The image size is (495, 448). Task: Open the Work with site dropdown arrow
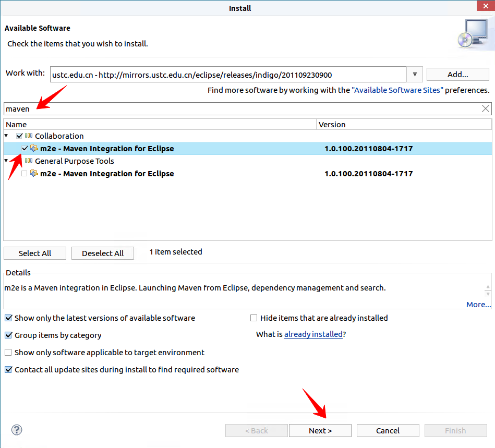415,75
